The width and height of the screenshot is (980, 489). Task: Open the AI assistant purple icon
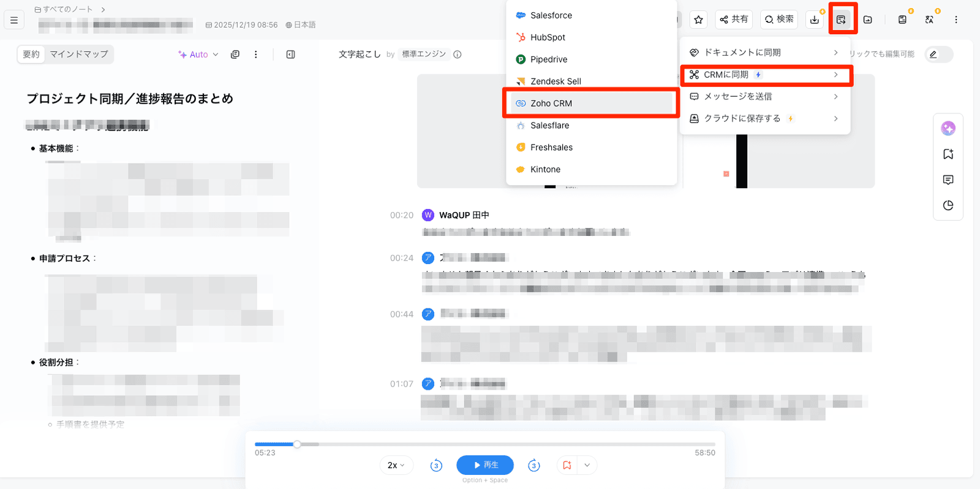tap(948, 128)
